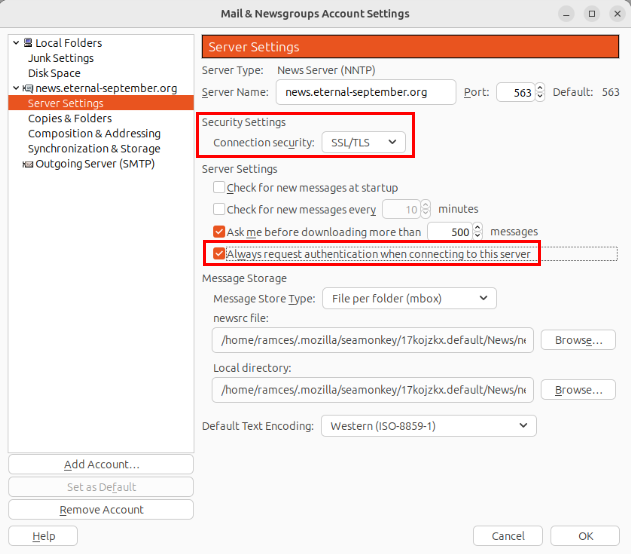
Task: Click the news.eternal-september.org newsgroup icon
Action: pos(28,88)
